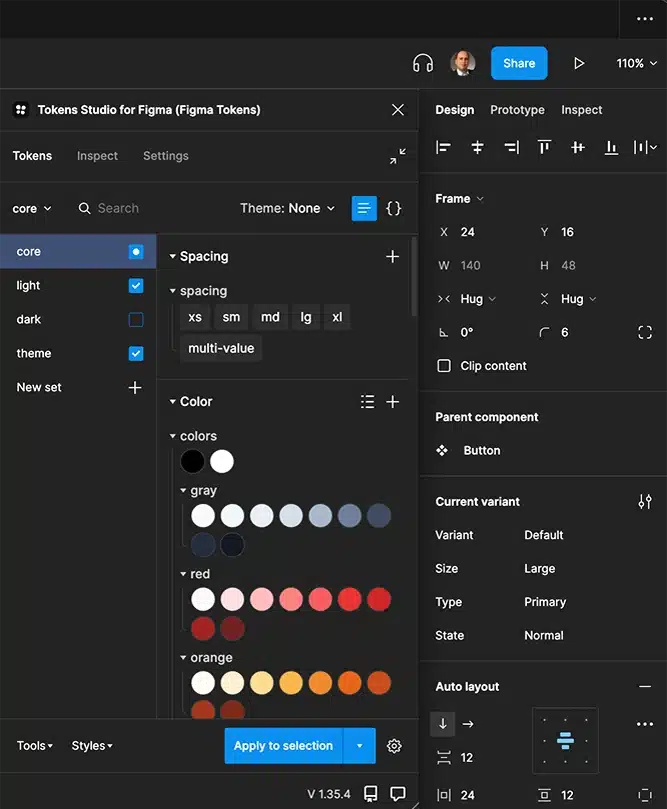Screen dimensions: 667x809
Task: Open the Theme: None dropdown
Action: pyautogui.click(x=287, y=208)
